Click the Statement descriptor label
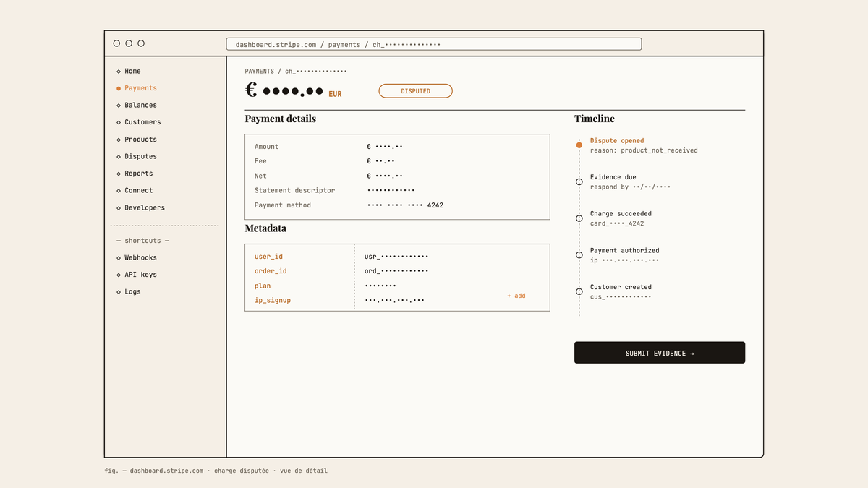Screen dimensions: 868x488 (x=295, y=190)
